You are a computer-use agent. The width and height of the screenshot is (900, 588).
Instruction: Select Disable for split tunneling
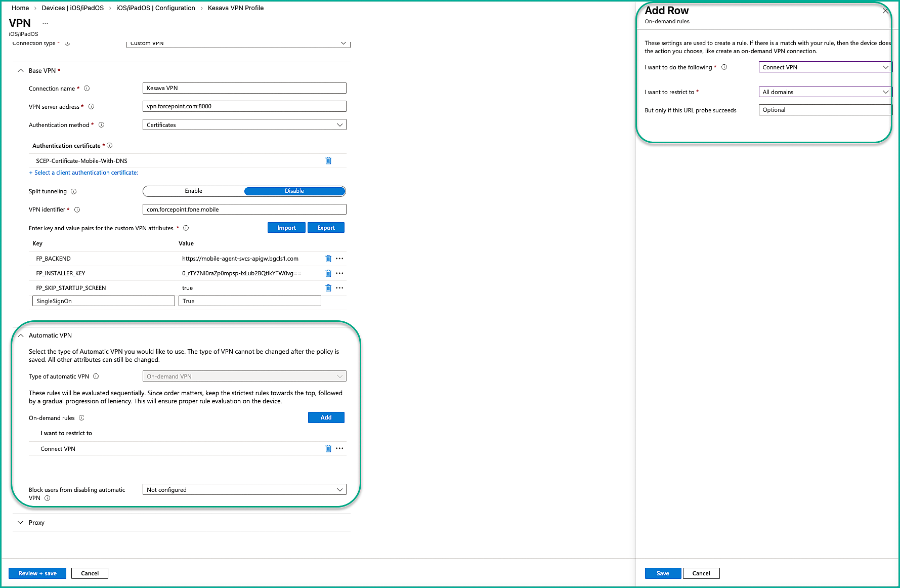point(294,191)
